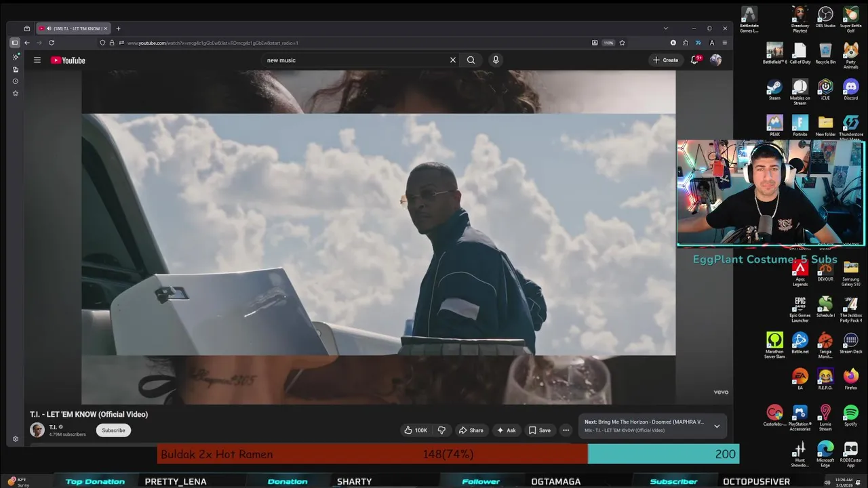Open Microsoft Edge desktop shortcut
The image size is (868, 488).
(x=825, y=453)
